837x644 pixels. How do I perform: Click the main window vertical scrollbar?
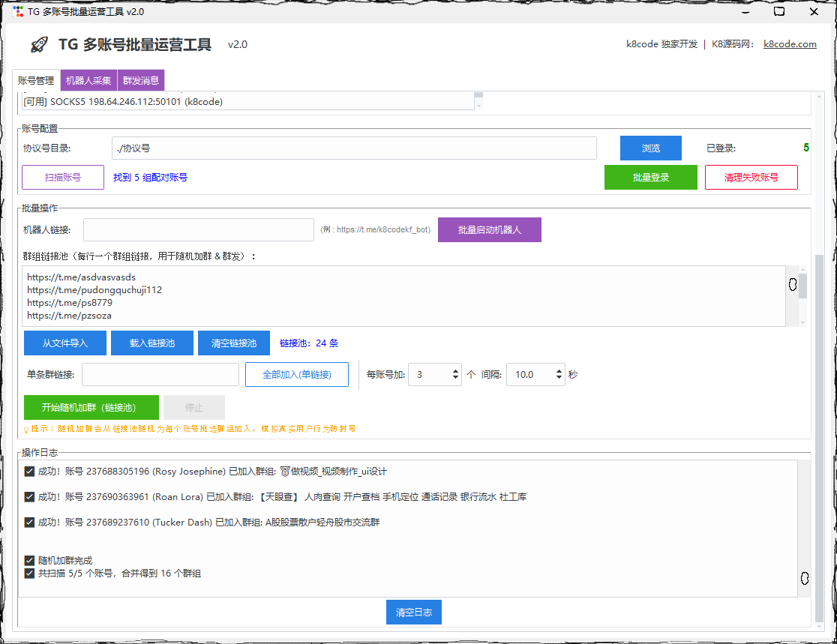click(x=820, y=438)
